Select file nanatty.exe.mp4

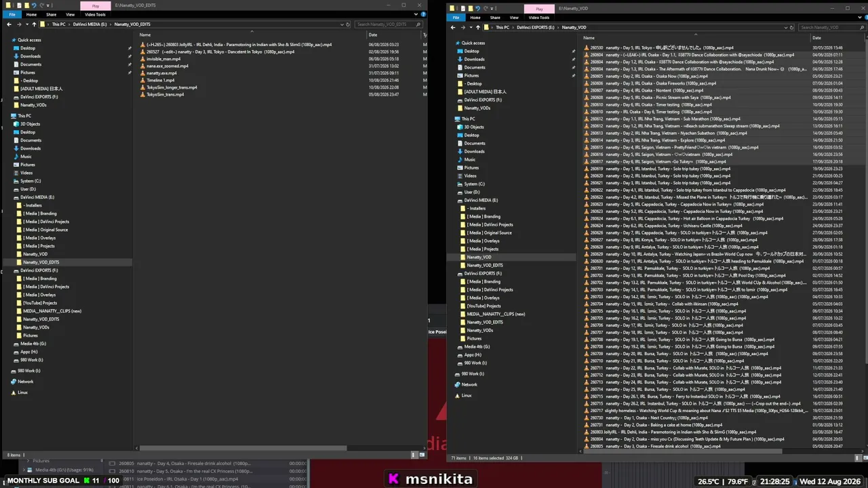pos(161,73)
